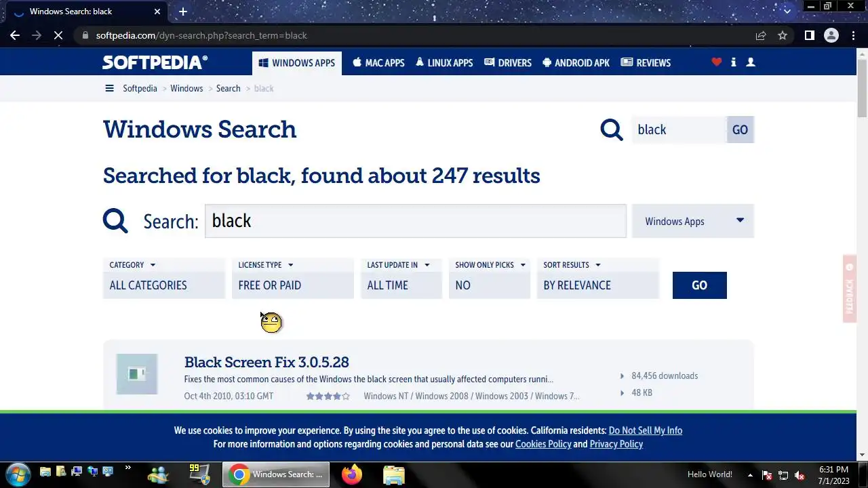Bookmark this page with the star icon
The width and height of the screenshot is (868, 488).
point(783,35)
